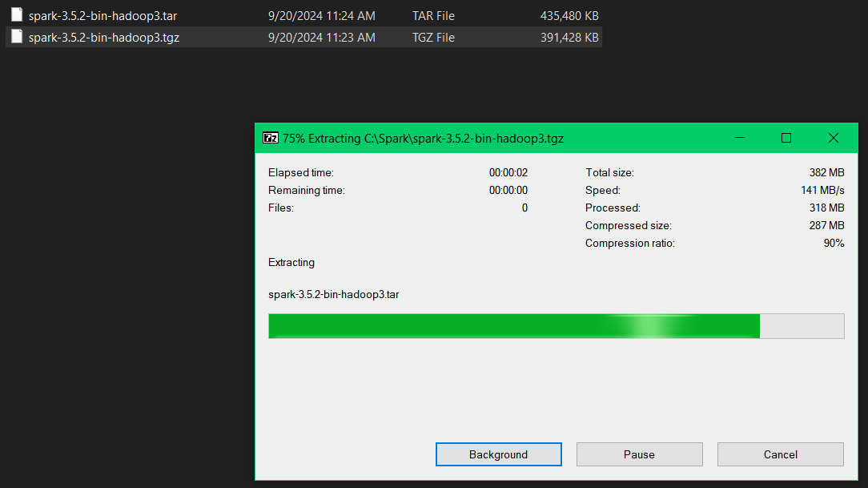
Task: Close the 7-Zip extraction window
Action: [833, 138]
